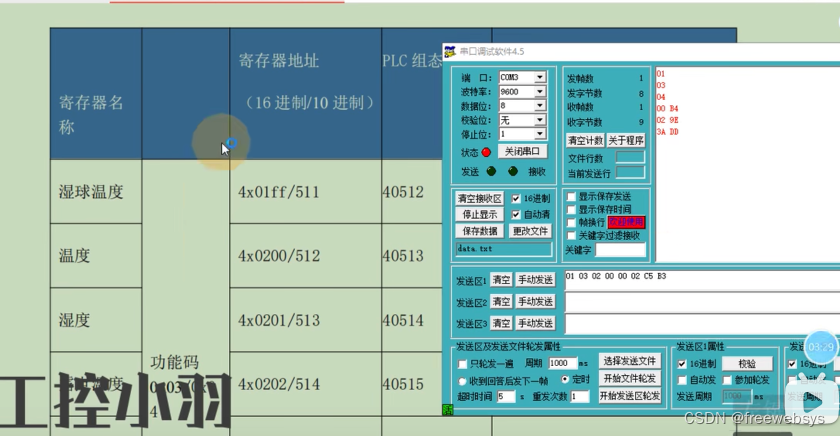Click the 更改文件 button
The image size is (840, 436).
[x=530, y=231]
